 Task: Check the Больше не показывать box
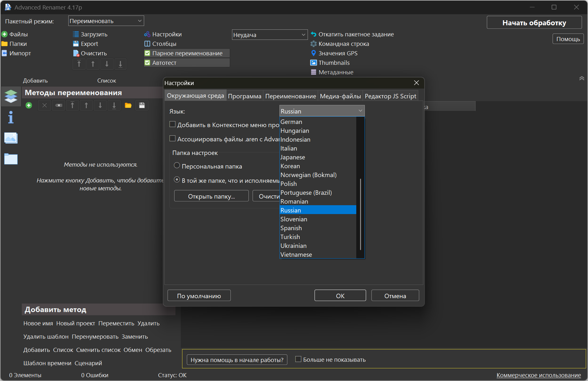click(298, 359)
